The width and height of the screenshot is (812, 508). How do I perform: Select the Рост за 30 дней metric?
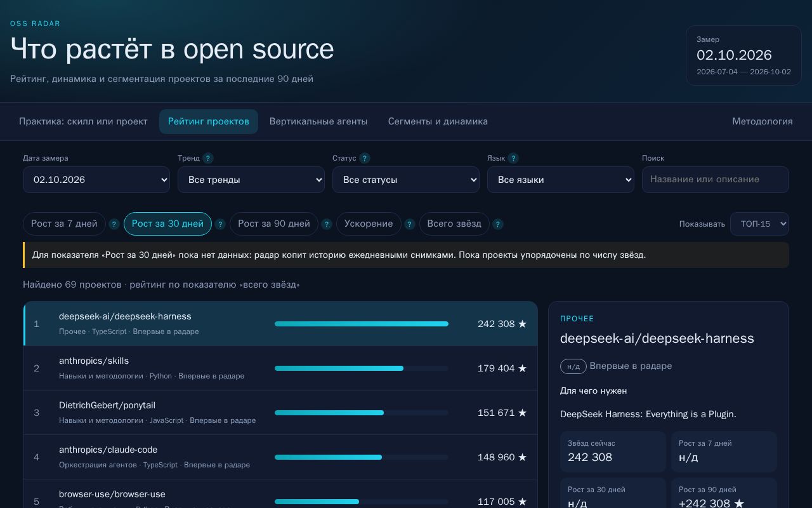pos(167,224)
